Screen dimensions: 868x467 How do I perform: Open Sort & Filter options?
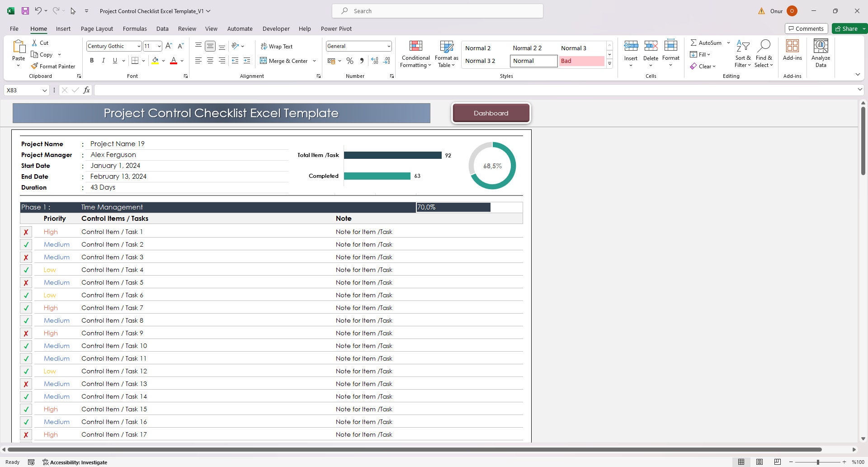pyautogui.click(x=742, y=54)
